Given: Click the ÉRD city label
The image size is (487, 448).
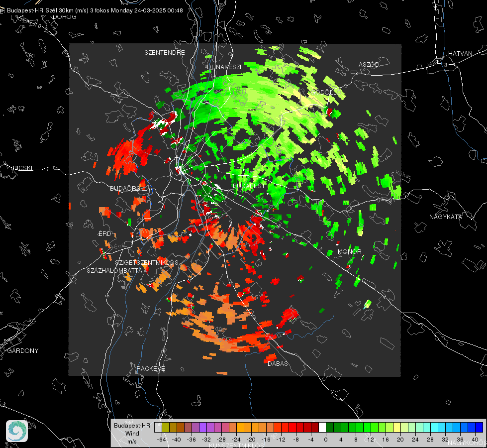Looking at the screenshot, I should pyautogui.click(x=104, y=234).
